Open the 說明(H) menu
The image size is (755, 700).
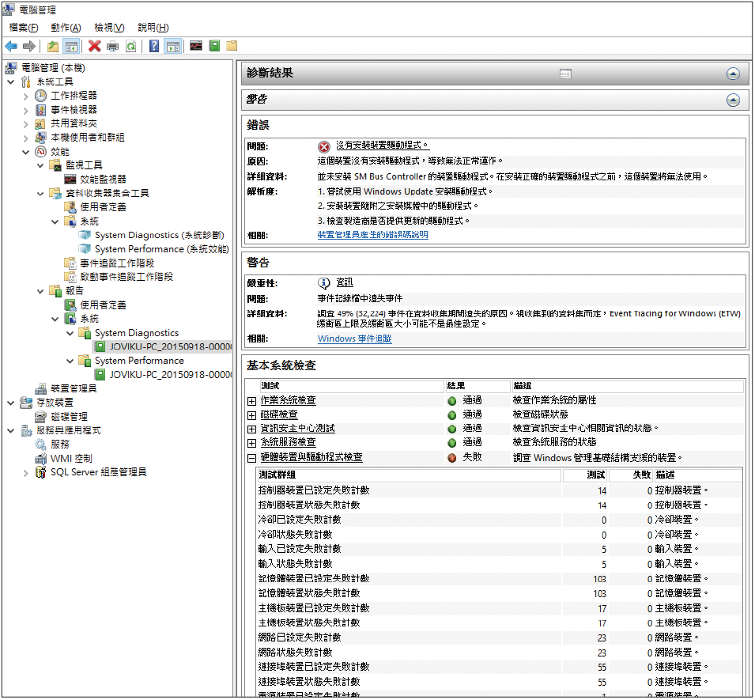click(x=153, y=28)
